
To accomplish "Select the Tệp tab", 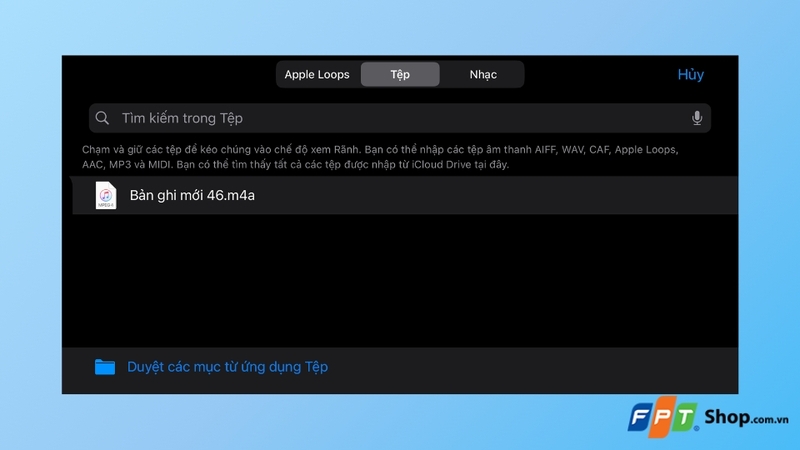I will tap(400, 74).
